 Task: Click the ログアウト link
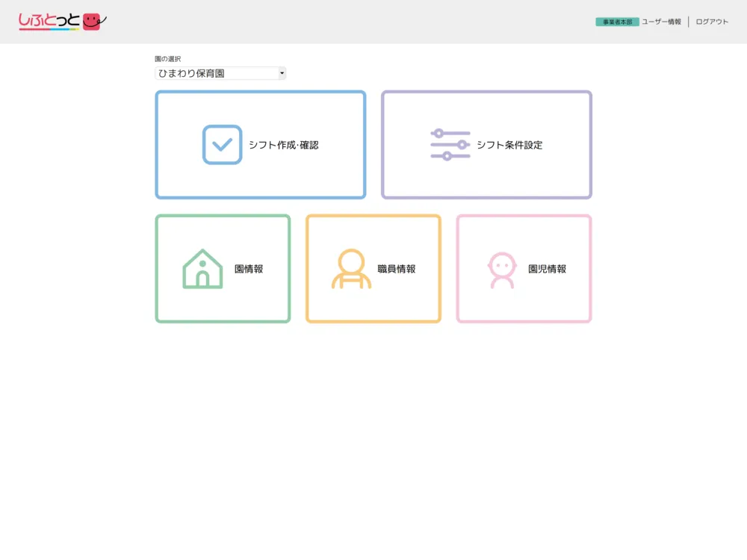click(x=712, y=22)
